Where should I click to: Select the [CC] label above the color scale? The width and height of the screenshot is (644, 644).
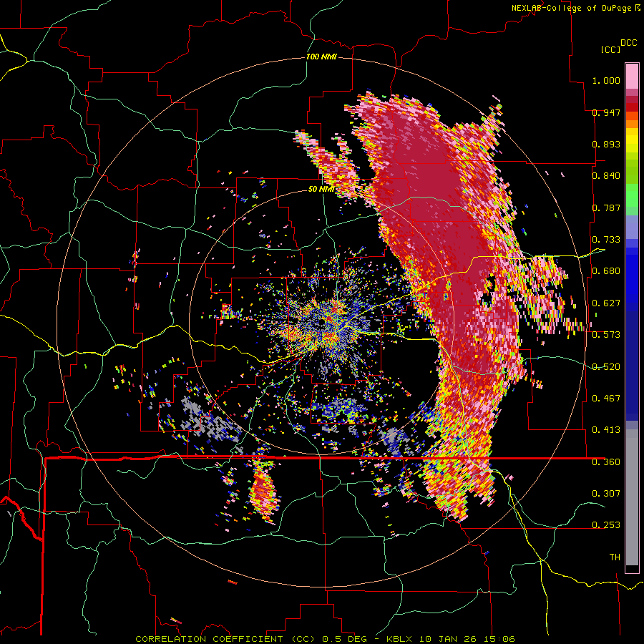coord(610,49)
